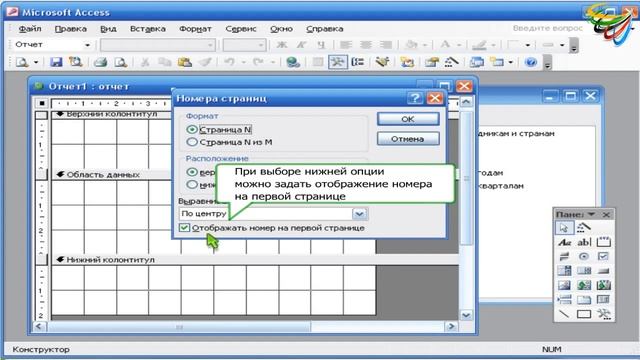Toggle Underline (Ч) formatting button
The width and height of the screenshot is (640, 360).
[x=322, y=44]
